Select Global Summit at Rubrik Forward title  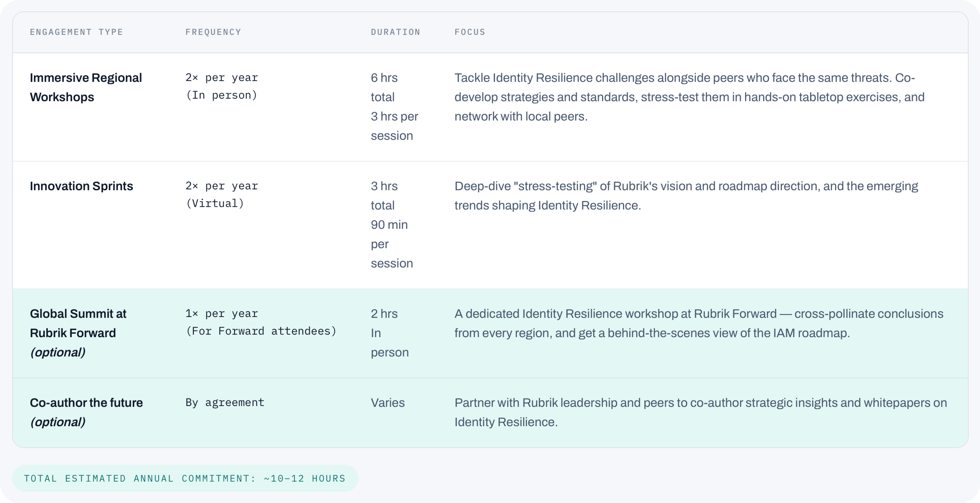78,333
